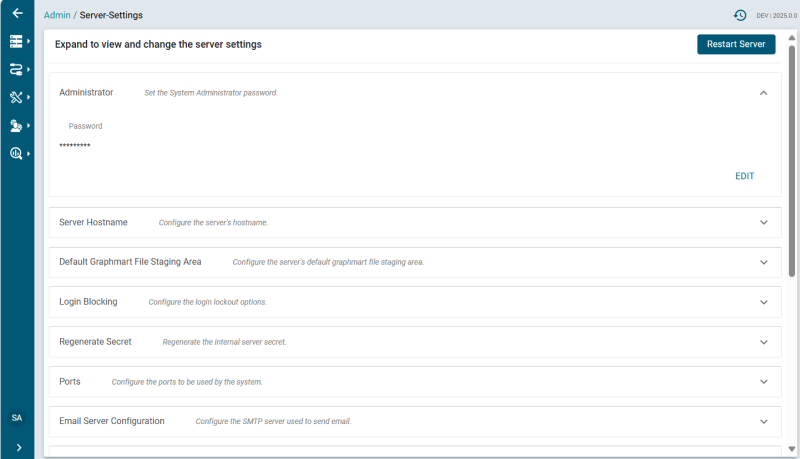Screen dimensions: 800x459
Task: Go to Admin breadcrumb link
Action: pyautogui.click(x=57, y=15)
